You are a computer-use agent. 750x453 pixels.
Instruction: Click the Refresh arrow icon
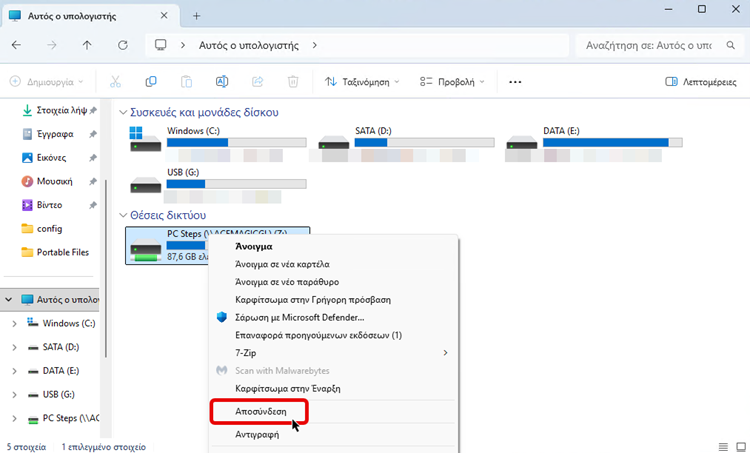(x=122, y=46)
